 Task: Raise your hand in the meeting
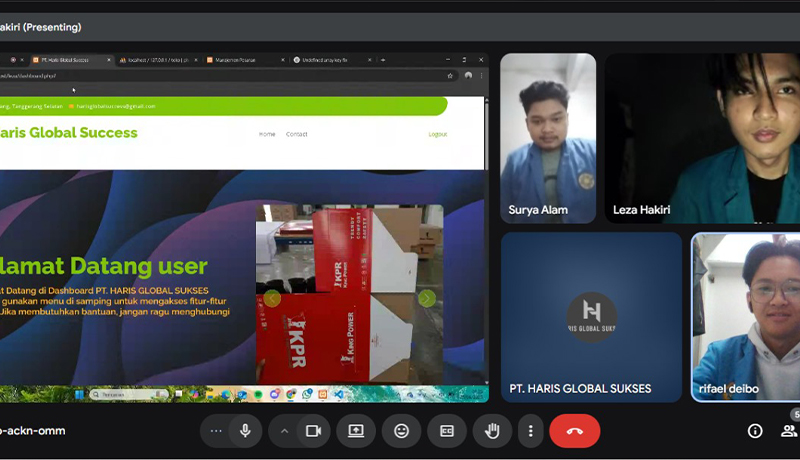(x=492, y=431)
